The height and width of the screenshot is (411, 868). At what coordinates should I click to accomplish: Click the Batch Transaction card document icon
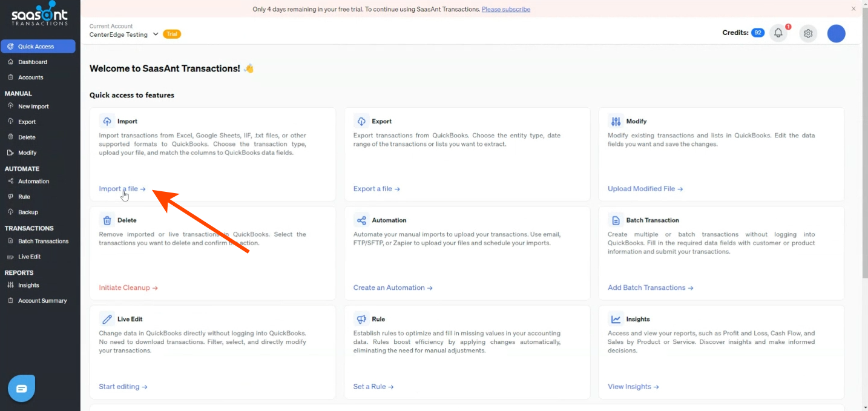pyautogui.click(x=616, y=220)
